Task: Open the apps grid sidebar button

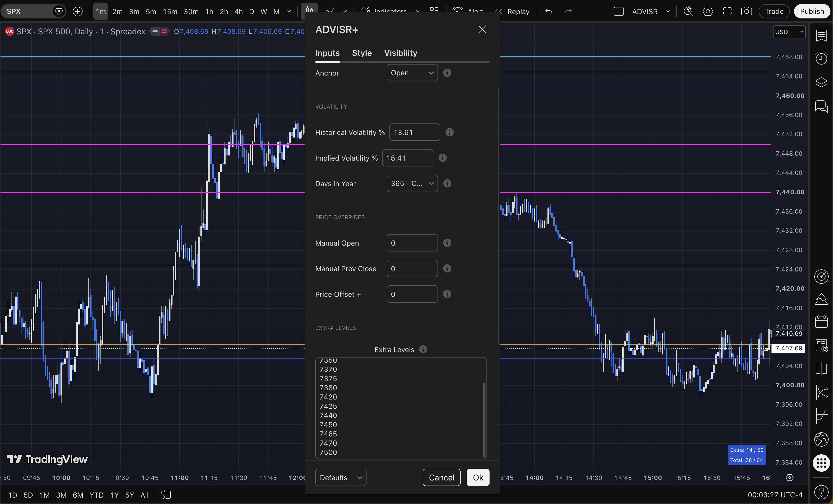Action: click(x=821, y=463)
